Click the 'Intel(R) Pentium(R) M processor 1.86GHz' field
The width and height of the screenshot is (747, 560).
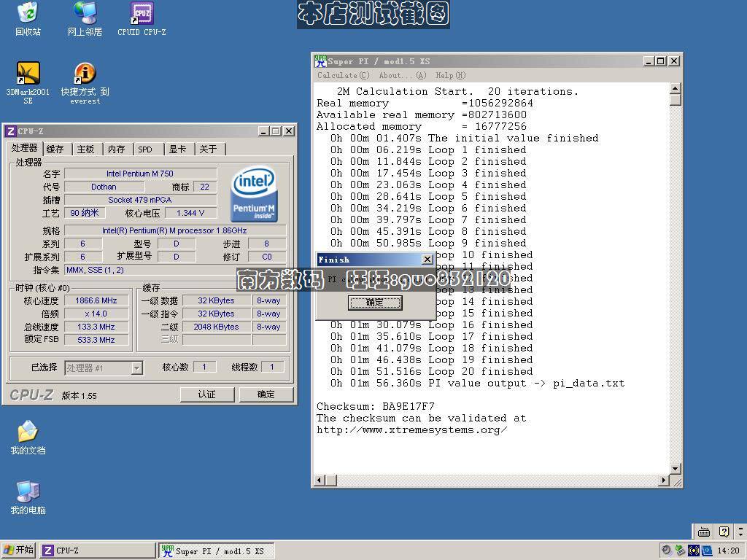coord(175,230)
